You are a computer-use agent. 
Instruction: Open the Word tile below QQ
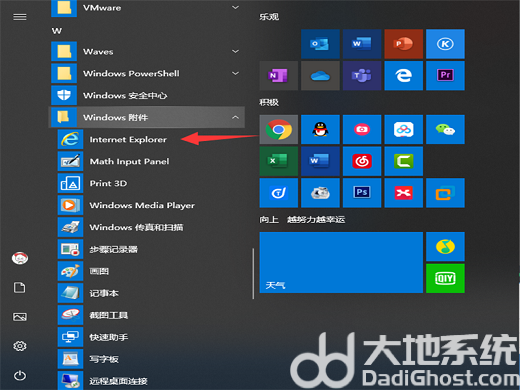320,161
